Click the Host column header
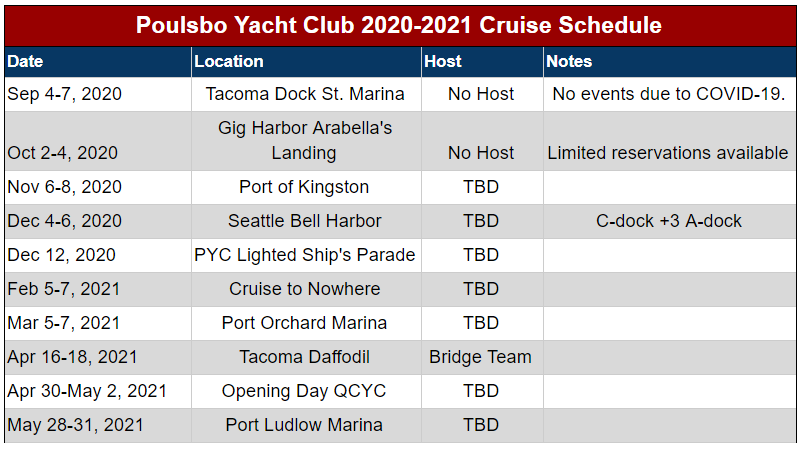This screenshot has width=803, height=449. 443,62
